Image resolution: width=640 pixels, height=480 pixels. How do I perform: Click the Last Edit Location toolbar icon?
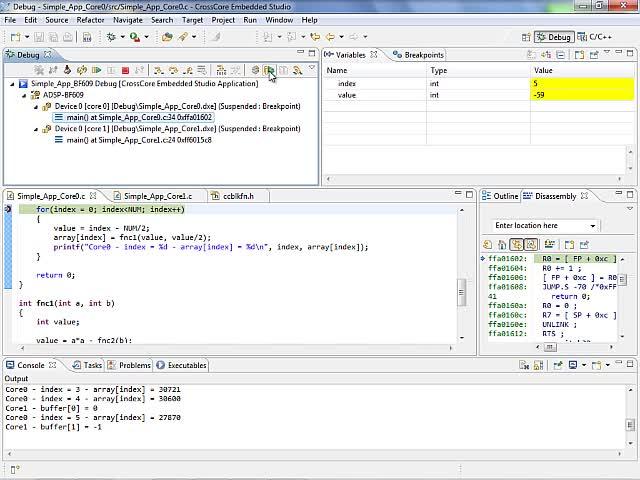coord(315,37)
